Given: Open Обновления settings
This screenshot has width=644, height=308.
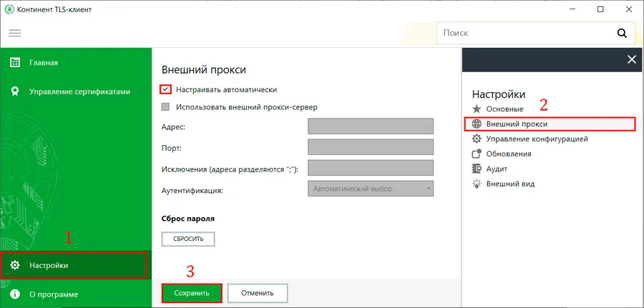Looking at the screenshot, I should [509, 154].
